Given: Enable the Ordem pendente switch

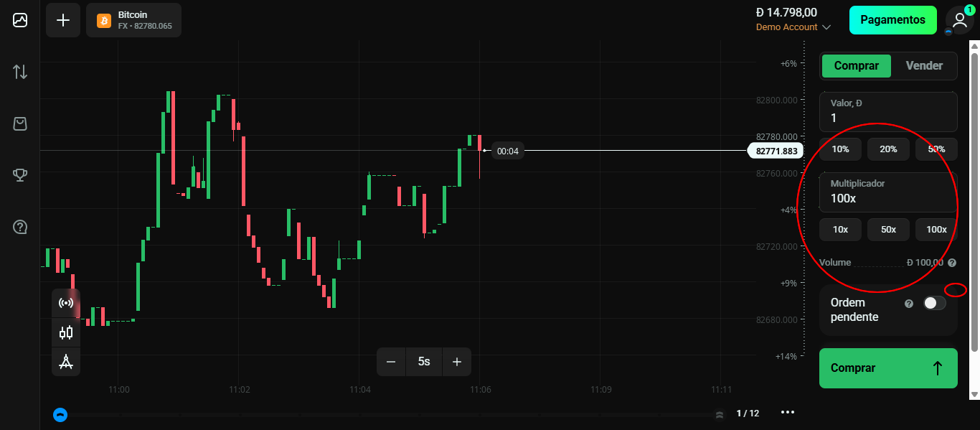Looking at the screenshot, I should (x=934, y=302).
